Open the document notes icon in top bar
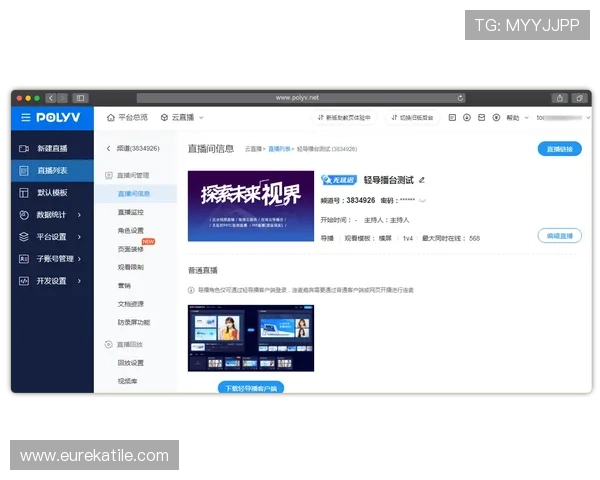This screenshot has width=600, height=480. coord(452,118)
